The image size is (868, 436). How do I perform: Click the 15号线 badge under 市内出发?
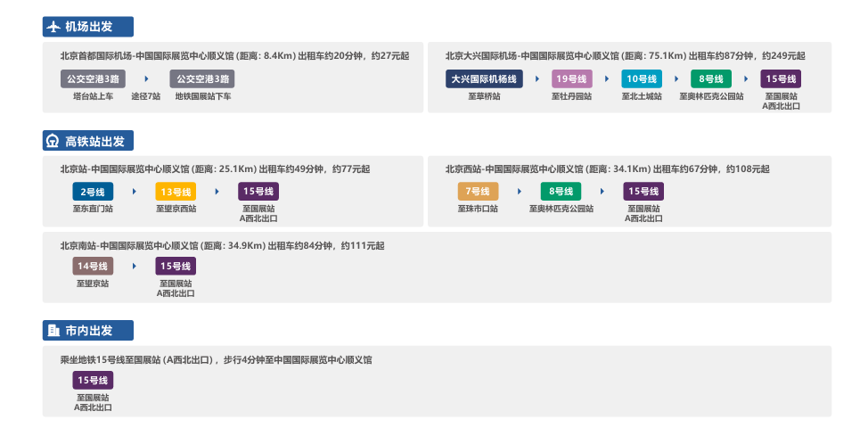(93, 381)
